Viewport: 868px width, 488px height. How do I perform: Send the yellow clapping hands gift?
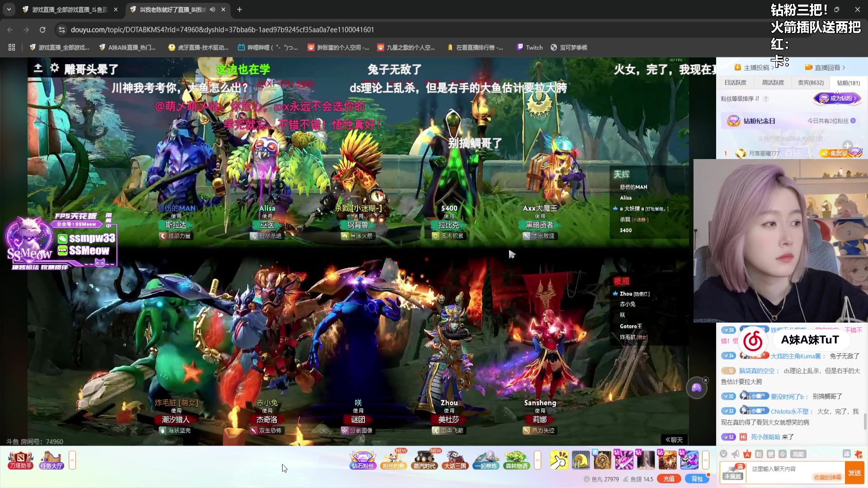click(x=559, y=460)
